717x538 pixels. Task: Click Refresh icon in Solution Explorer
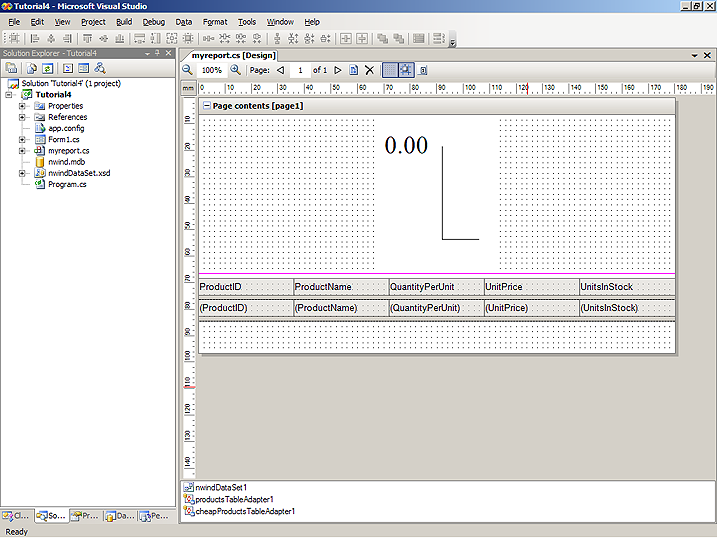pos(48,68)
